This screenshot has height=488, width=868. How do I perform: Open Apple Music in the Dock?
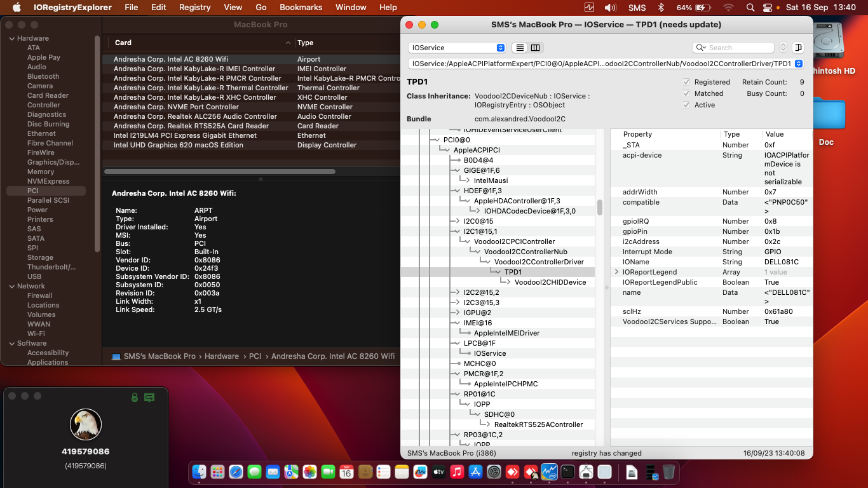click(x=457, y=472)
